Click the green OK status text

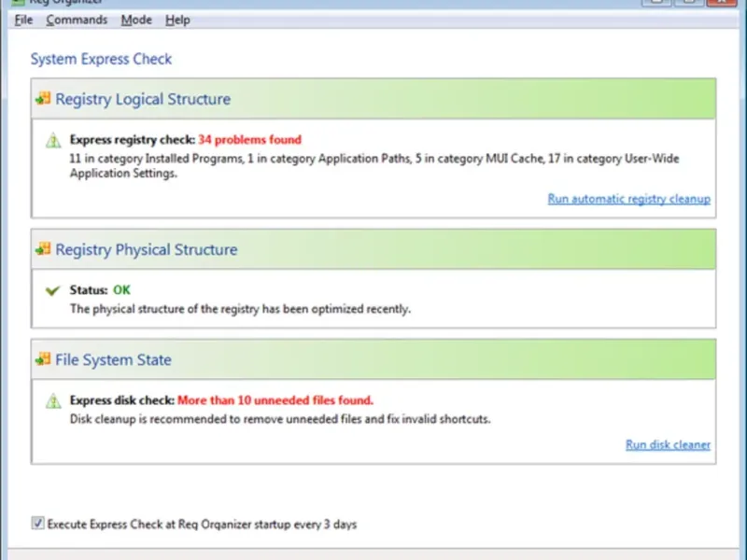coord(121,290)
